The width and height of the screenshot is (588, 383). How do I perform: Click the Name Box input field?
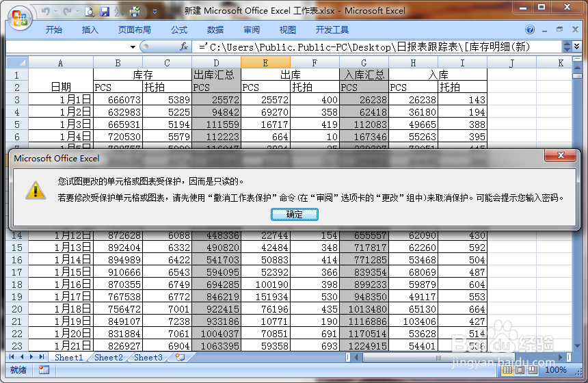tap(68, 47)
